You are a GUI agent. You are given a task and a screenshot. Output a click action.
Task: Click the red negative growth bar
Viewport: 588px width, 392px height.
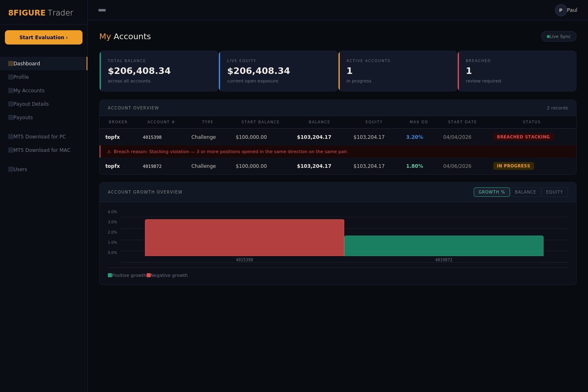[x=244, y=237]
